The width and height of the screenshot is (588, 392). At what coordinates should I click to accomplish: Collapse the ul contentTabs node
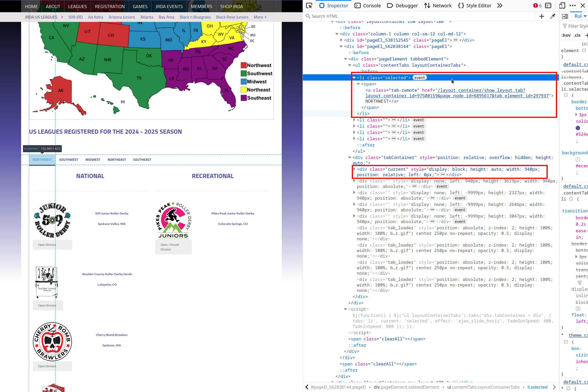tap(350, 65)
